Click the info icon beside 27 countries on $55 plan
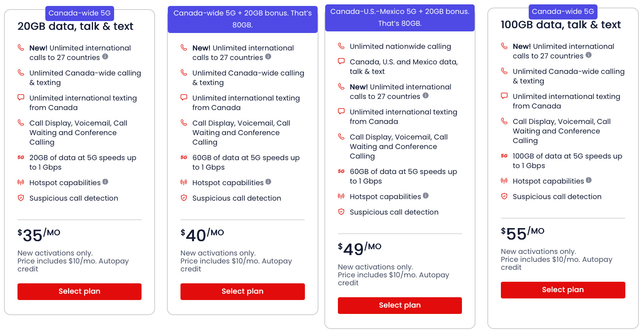 click(589, 56)
